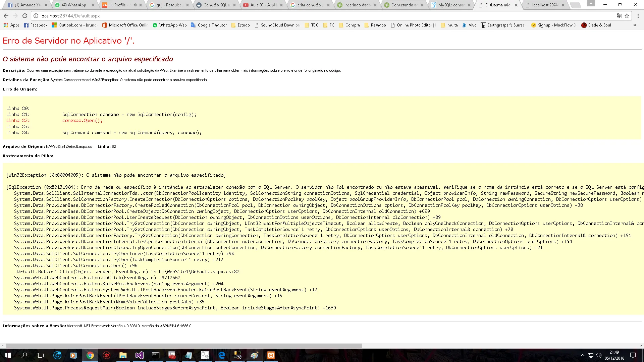
Task: Open XAMPP from the taskbar
Action: [271, 355]
